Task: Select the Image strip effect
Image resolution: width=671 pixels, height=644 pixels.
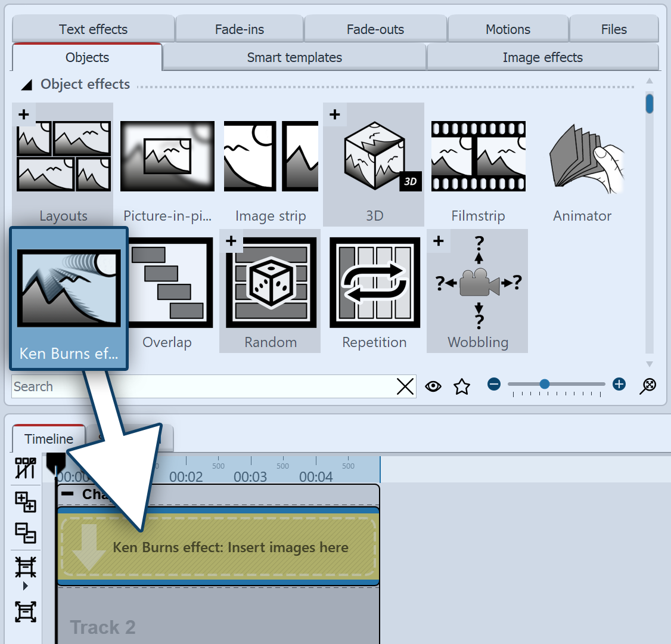Action: pyautogui.click(x=271, y=156)
